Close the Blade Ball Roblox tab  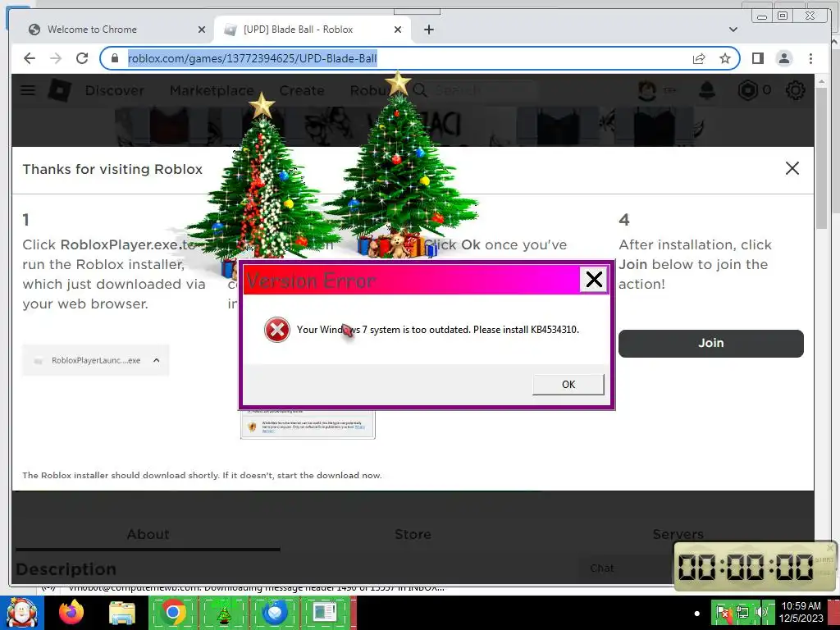398,30
